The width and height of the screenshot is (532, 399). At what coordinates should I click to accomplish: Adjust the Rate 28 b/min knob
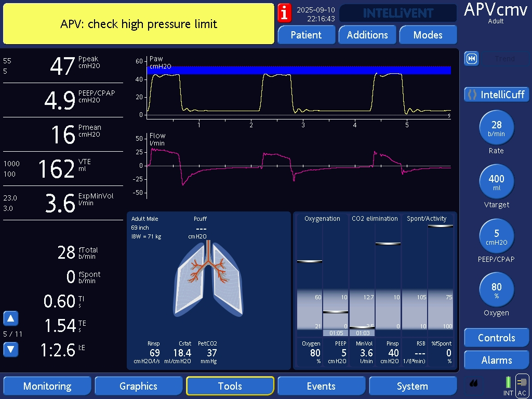496,128
